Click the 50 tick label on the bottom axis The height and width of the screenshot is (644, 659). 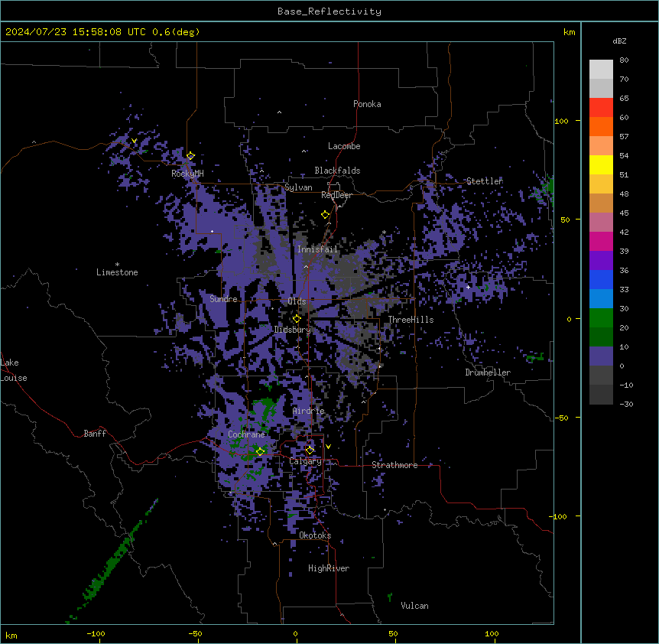pyautogui.click(x=393, y=633)
